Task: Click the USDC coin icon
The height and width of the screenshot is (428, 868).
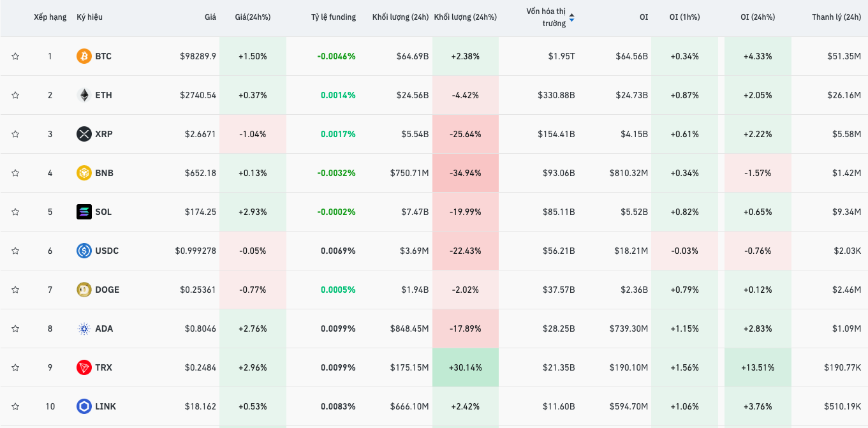Action: [84, 251]
